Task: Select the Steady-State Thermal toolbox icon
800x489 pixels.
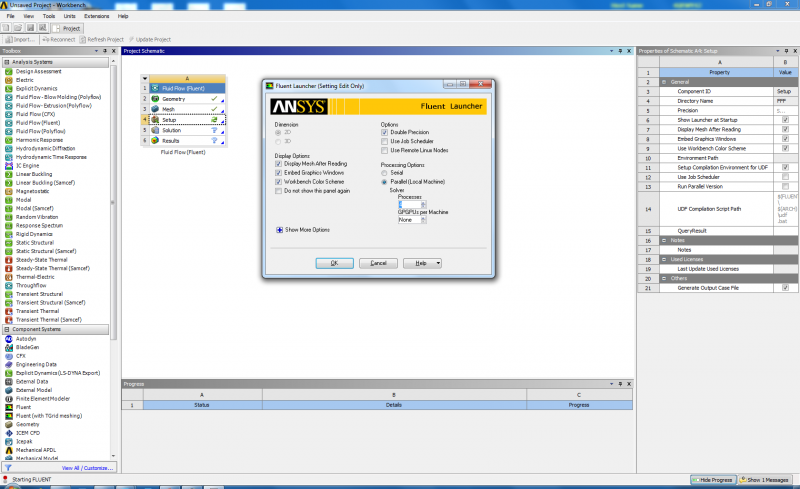Action: pyautogui.click(x=9, y=260)
